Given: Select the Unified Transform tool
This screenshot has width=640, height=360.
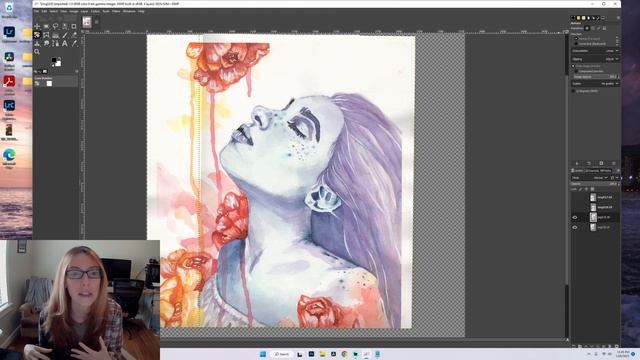Looking at the screenshot, I should coord(37,35).
